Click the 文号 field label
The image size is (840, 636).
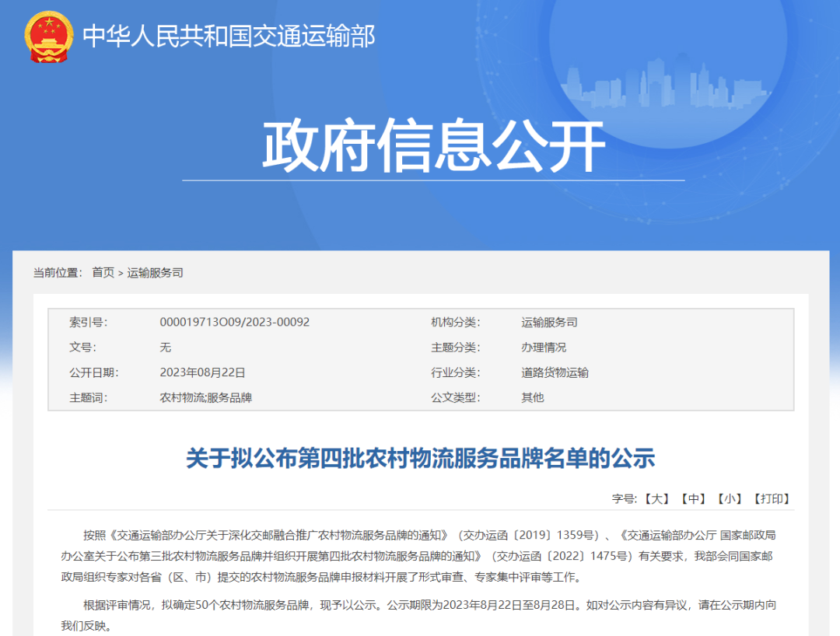click(x=82, y=348)
